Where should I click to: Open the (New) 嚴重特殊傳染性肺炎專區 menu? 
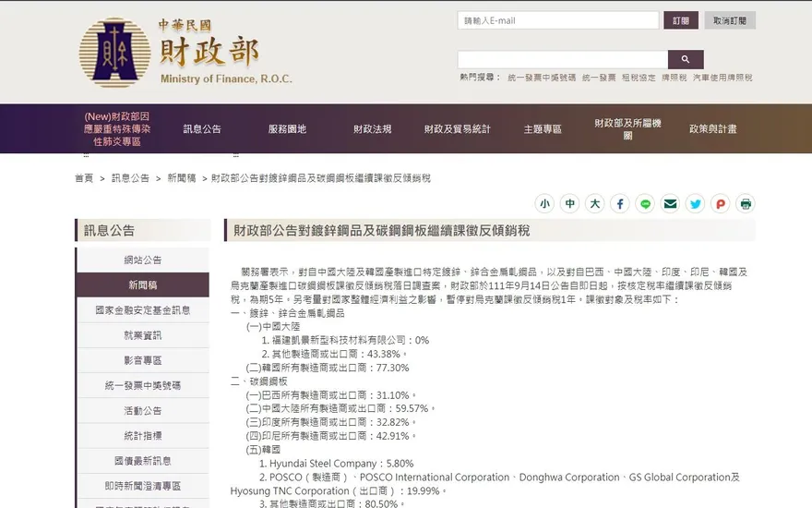117,128
